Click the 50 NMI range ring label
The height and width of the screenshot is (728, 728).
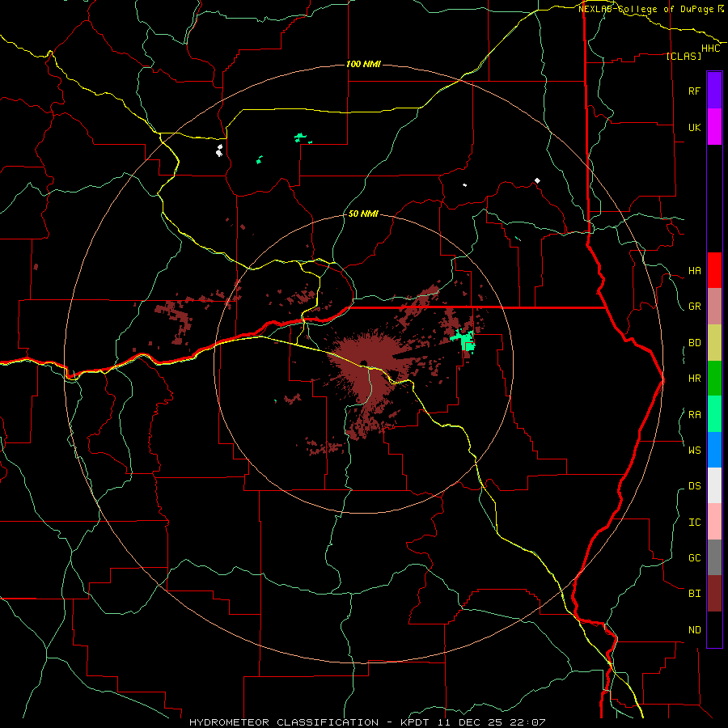(x=363, y=214)
